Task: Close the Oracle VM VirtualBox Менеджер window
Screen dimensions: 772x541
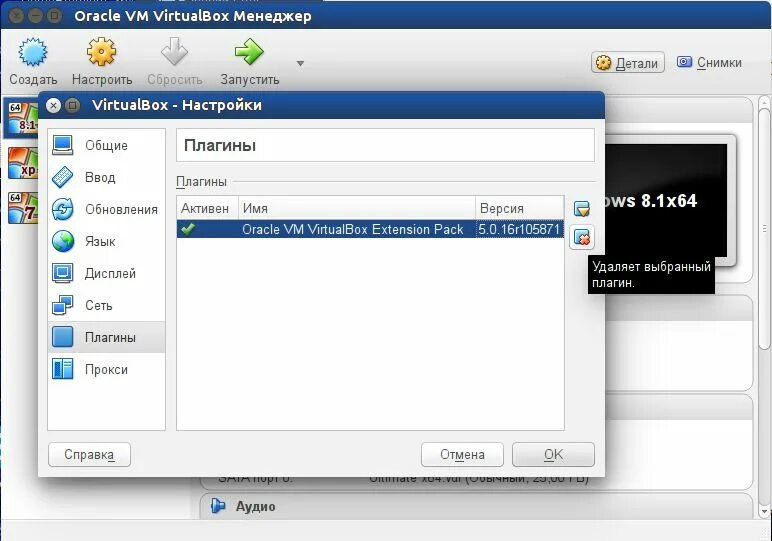Action: (x=16, y=16)
